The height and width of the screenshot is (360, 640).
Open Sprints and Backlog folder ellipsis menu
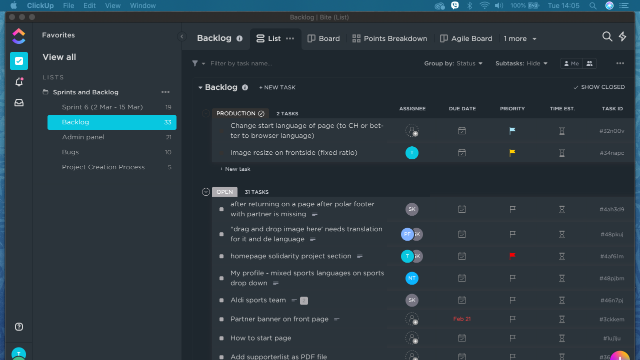tap(165, 92)
